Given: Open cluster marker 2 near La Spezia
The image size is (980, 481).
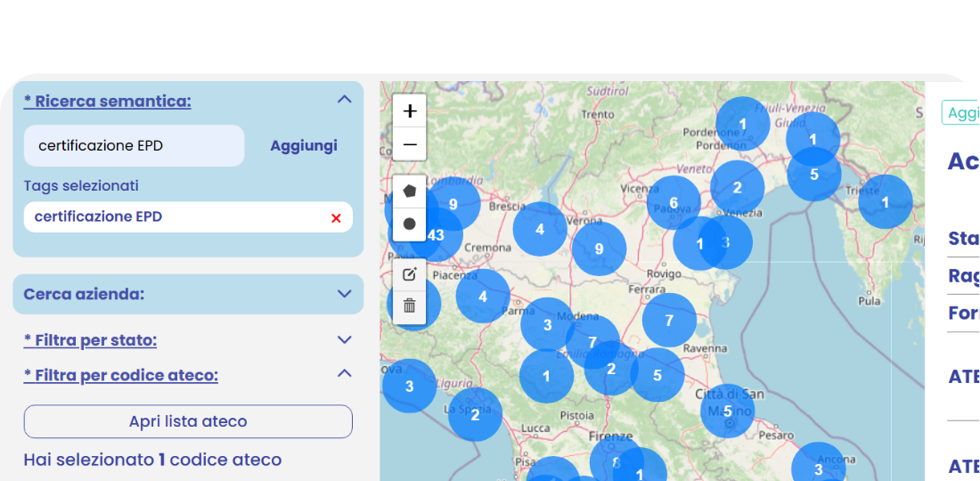Looking at the screenshot, I should coord(475,414).
